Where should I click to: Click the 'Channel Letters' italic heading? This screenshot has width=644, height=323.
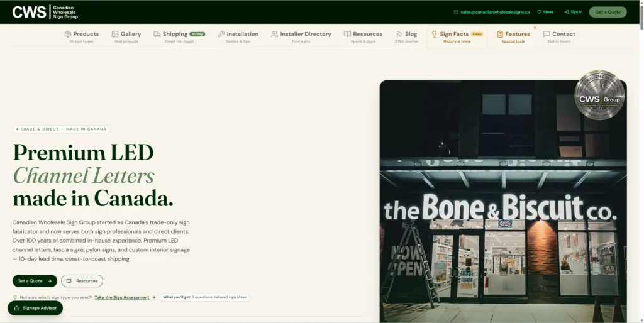(x=84, y=176)
